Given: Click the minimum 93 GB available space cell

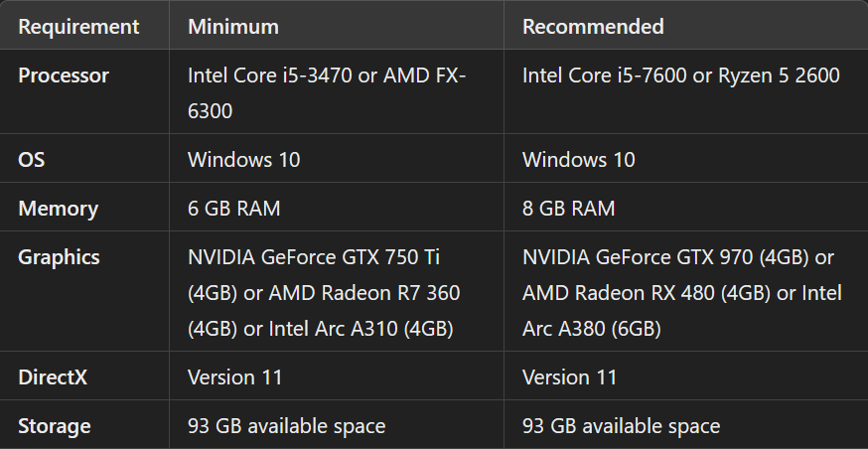Looking at the screenshot, I should pos(286,426).
